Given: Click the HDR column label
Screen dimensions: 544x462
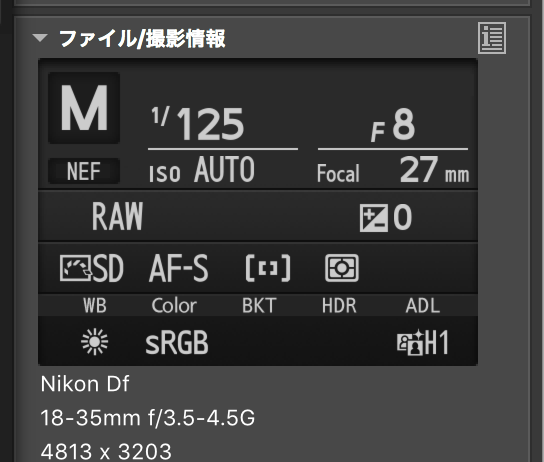Looking at the screenshot, I should click(339, 306).
